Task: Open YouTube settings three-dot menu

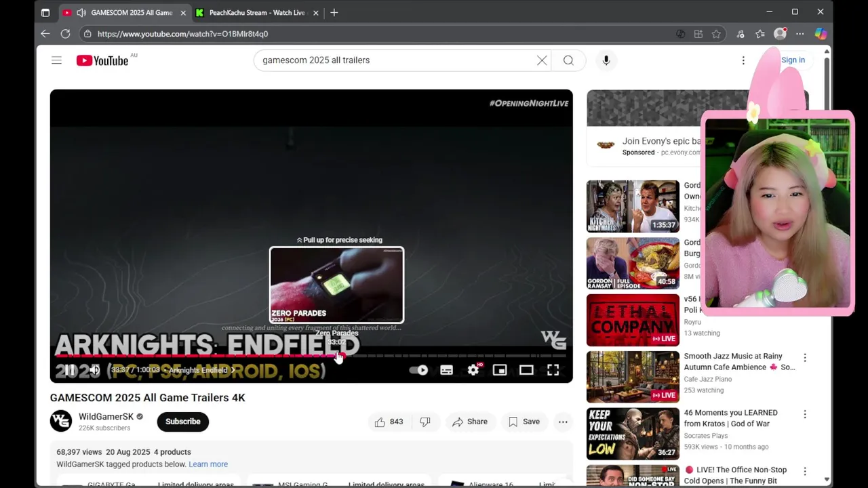Action: tap(743, 60)
